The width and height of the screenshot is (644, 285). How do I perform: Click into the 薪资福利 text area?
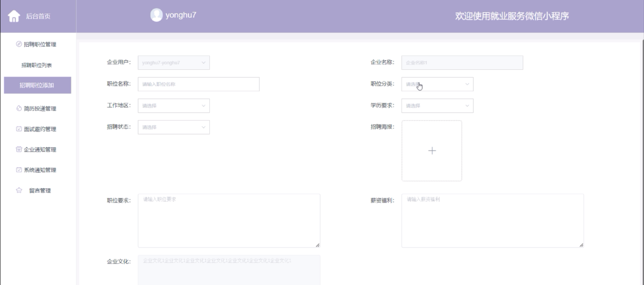pyautogui.click(x=492, y=221)
